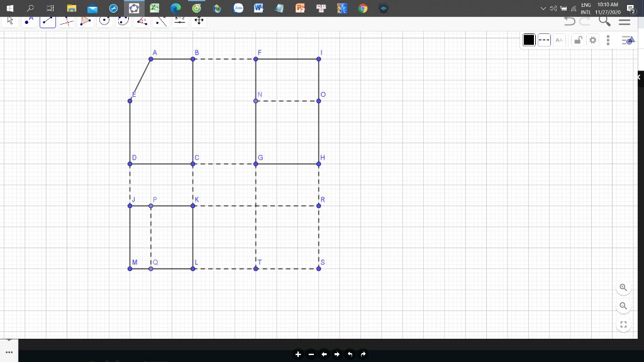The image size is (644, 362).
Task: Select the Reflect about Line tool
Action: [161, 21]
